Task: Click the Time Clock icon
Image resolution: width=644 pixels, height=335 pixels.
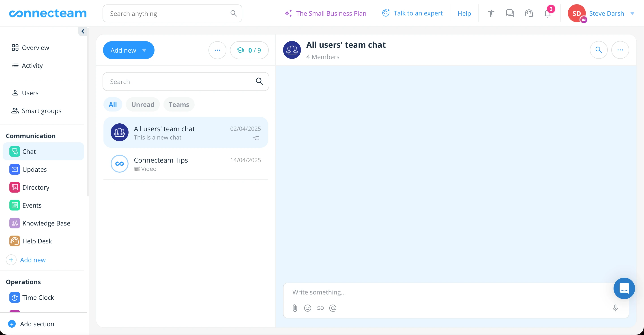Action: click(15, 298)
